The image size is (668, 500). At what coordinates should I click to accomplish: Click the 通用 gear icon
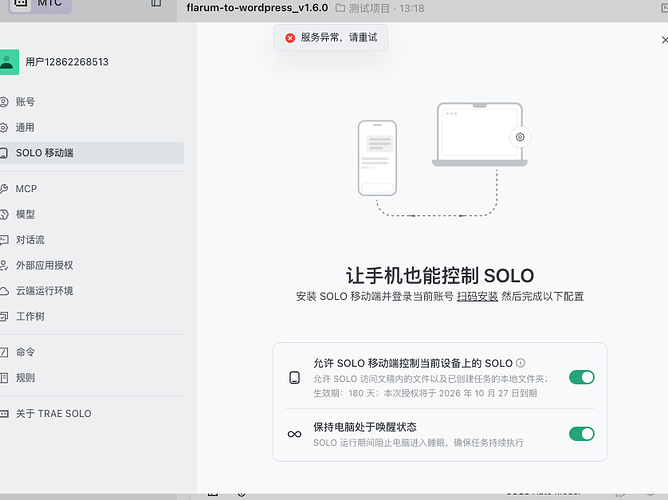pos(3,127)
